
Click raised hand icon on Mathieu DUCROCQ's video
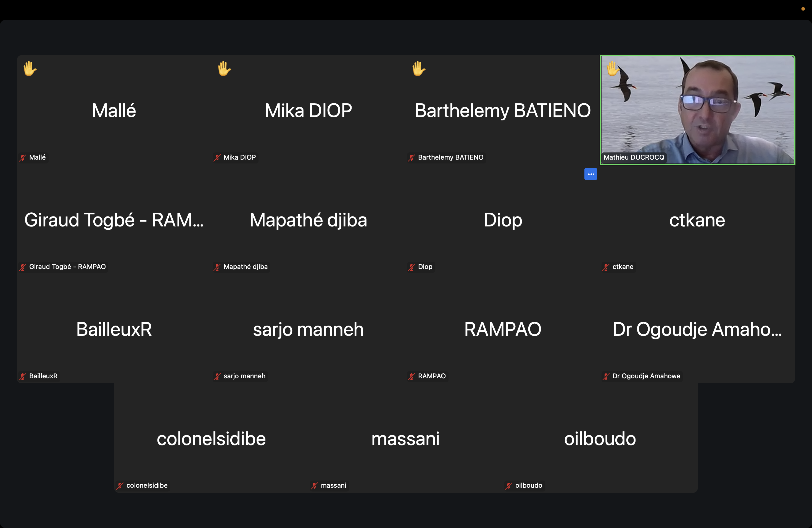(x=613, y=68)
